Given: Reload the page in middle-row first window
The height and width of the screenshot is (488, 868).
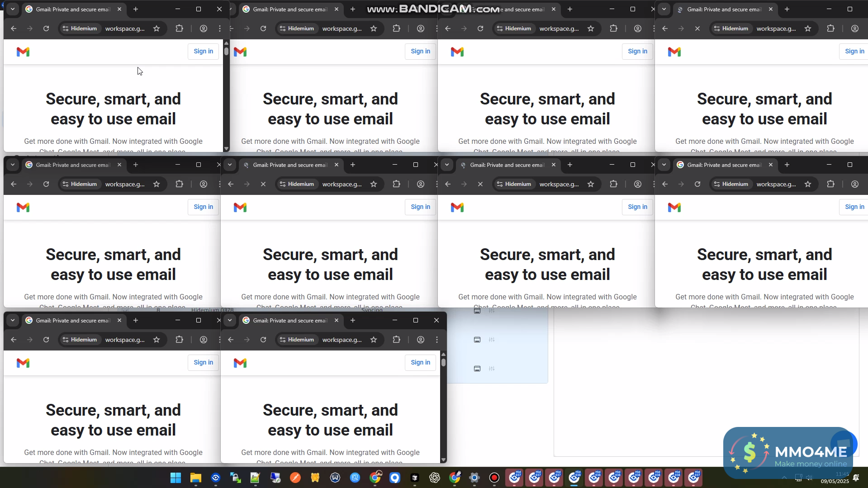Looking at the screenshot, I should 46,184.
